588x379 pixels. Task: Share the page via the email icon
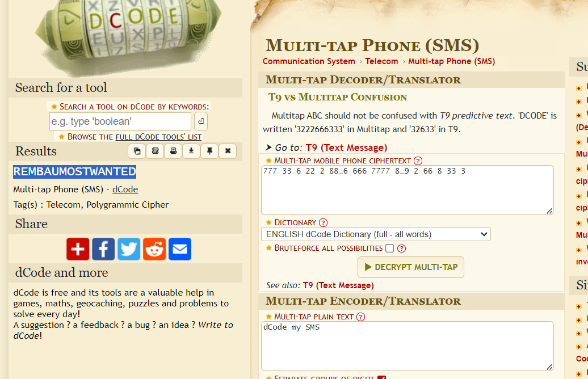click(180, 249)
